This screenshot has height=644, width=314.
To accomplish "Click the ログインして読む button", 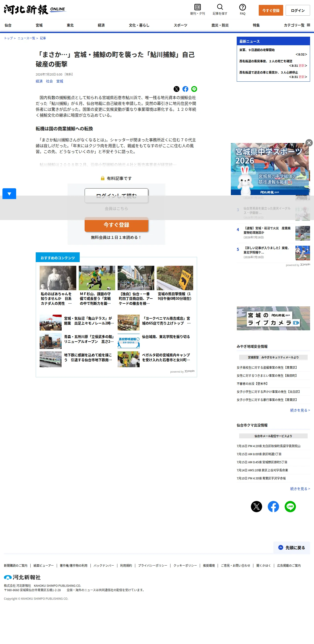I will (116, 196).
